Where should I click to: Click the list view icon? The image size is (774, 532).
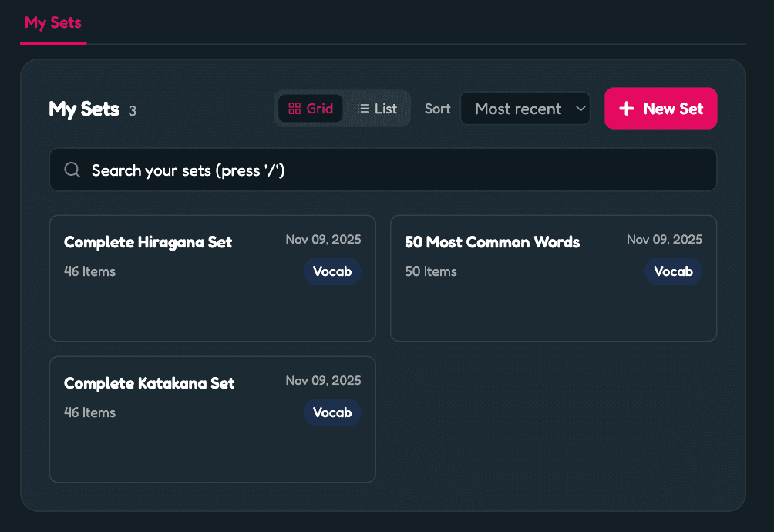click(x=363, y=109)
